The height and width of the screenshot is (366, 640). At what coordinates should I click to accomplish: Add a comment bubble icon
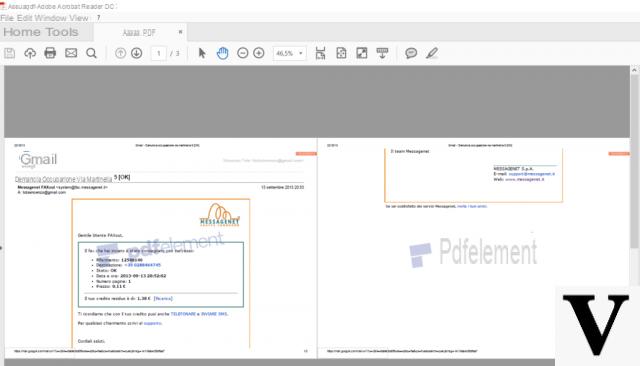[411, 53]
